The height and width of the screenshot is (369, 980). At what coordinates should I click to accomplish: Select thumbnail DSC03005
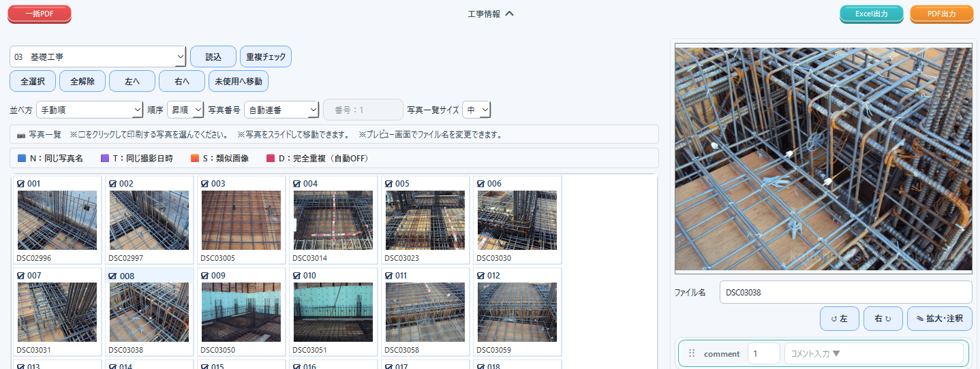tap(241, 220)
